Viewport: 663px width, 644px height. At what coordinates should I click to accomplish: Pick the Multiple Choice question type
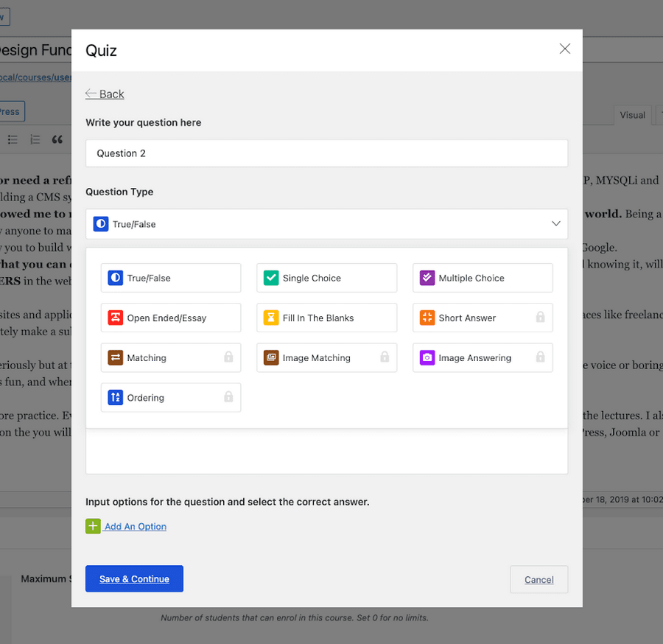click(x=482, y=278)
